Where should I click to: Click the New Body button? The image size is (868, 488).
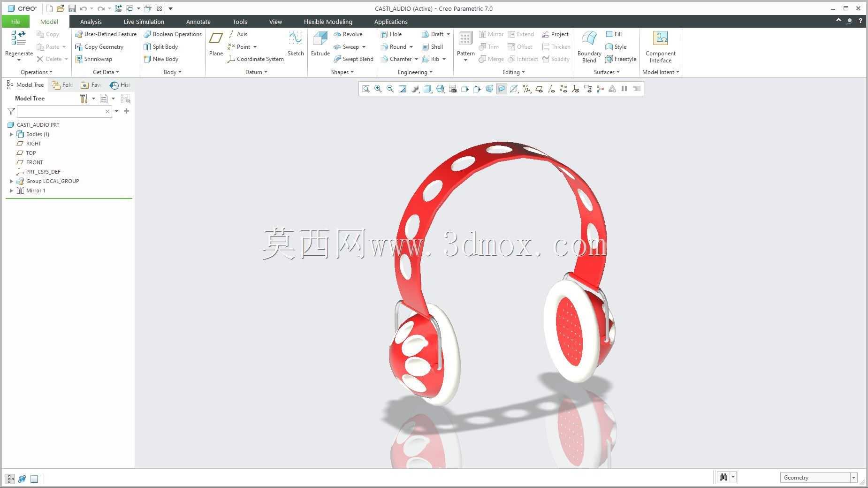click(x=161, y=59)
